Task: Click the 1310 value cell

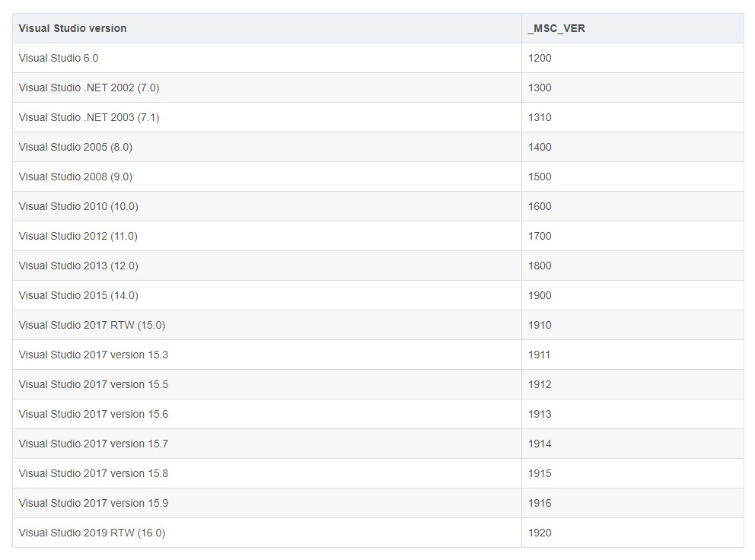Action: 540,117
